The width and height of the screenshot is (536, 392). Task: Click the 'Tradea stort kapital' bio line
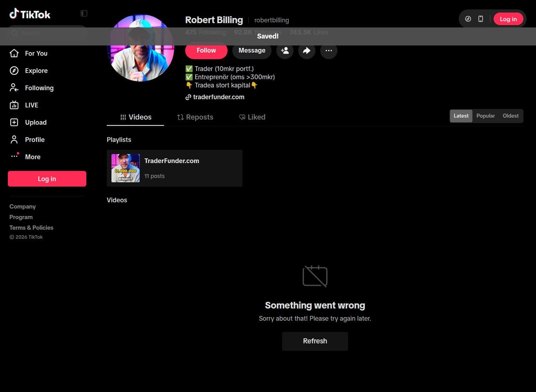point(222,85)
